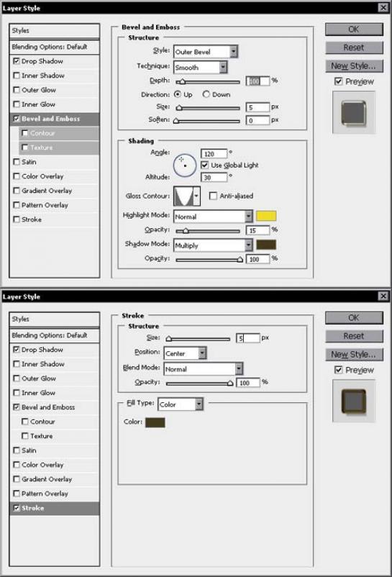Click the Bevel style preview thumbnail

(353, 113)
